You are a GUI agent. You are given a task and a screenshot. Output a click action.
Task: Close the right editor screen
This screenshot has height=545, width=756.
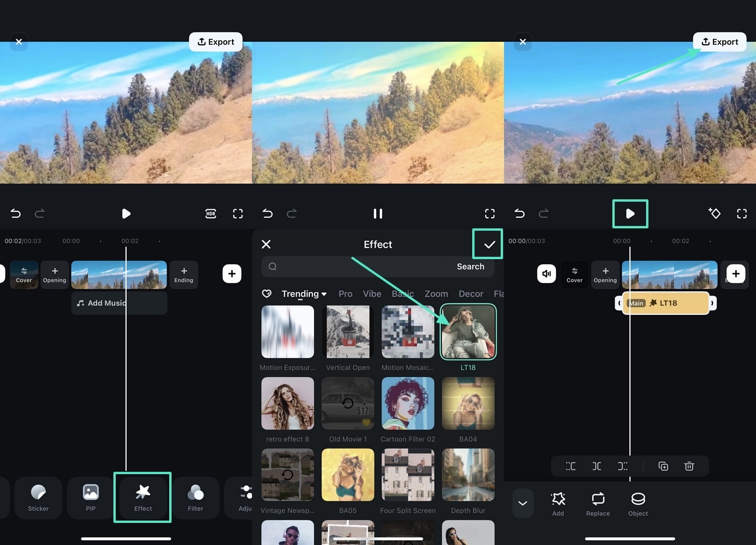point(523,42)
